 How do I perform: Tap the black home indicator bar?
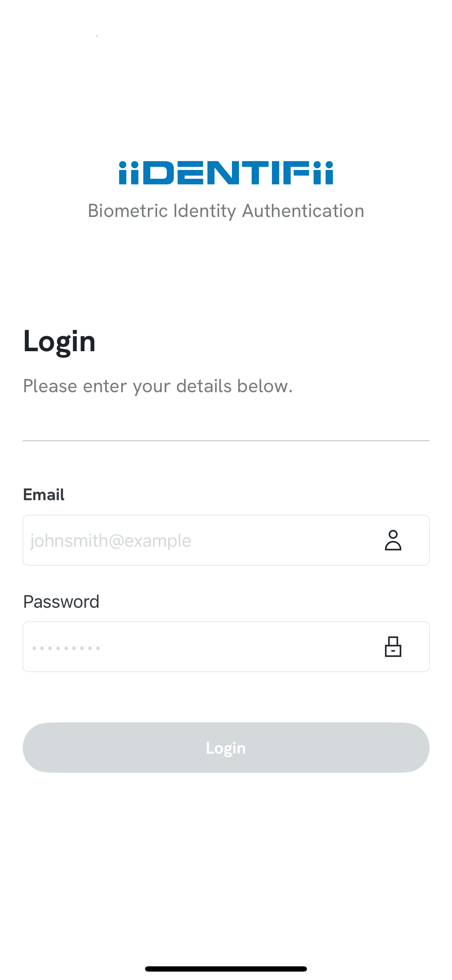[226, 968]
